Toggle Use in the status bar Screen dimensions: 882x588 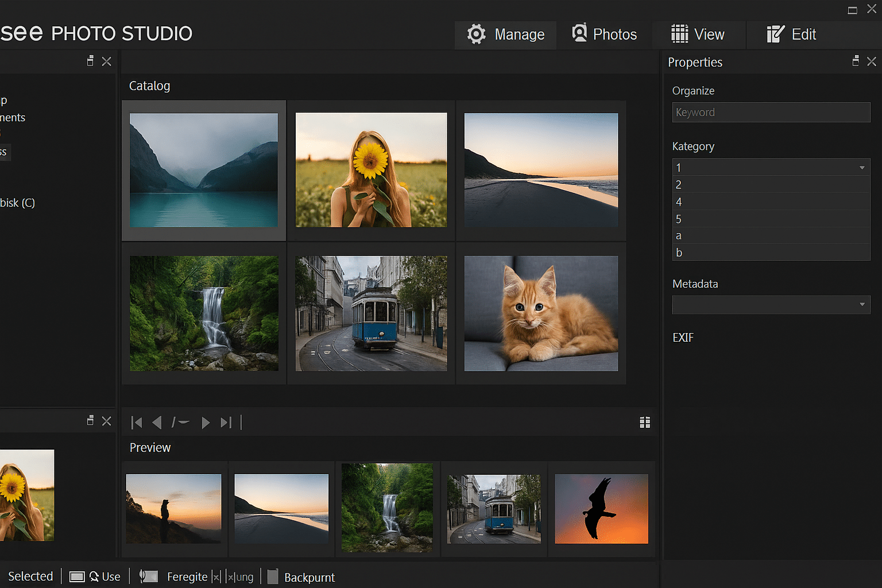(110, 576)
